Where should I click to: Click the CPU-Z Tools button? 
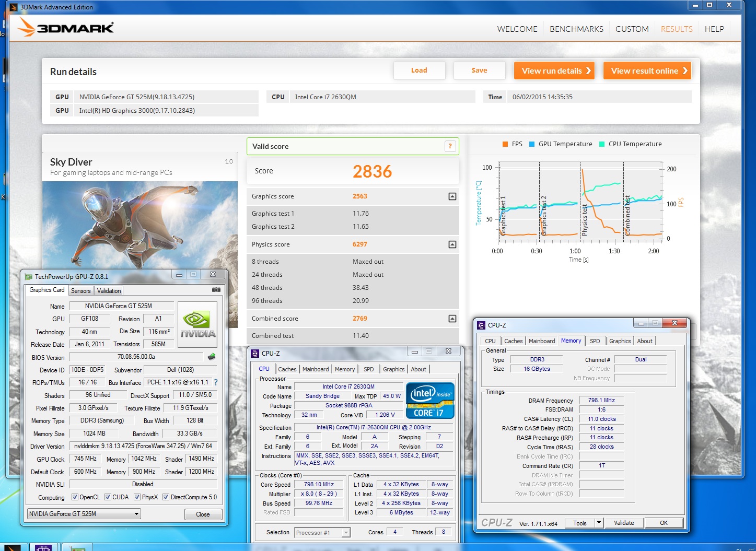(x=579, y=523)
